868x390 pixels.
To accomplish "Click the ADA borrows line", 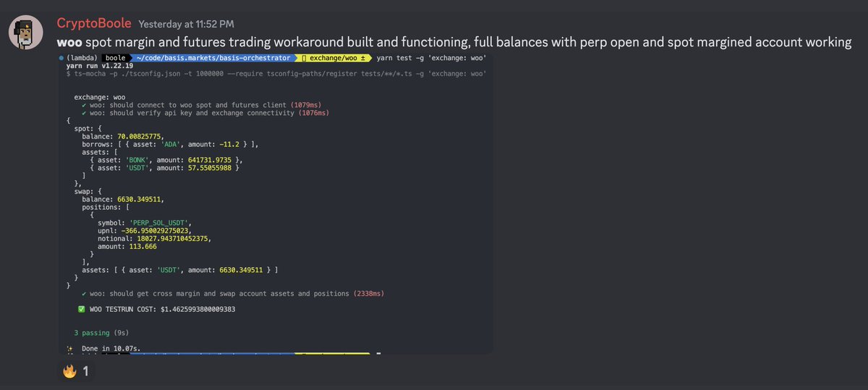I will click(x=170, y=143).
